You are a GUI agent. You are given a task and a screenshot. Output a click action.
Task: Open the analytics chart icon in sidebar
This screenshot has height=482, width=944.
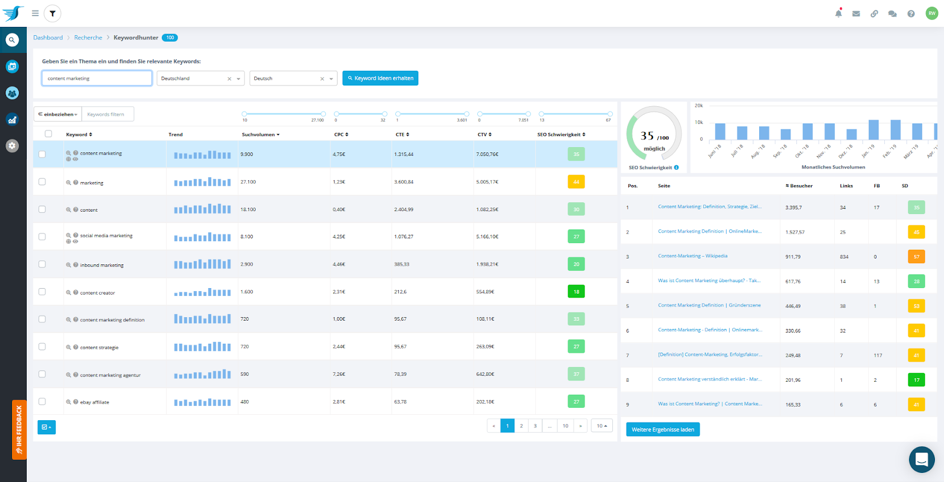(12, 119)
